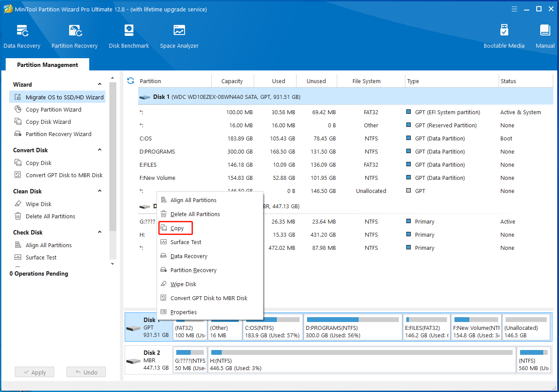The image size is (559, 392).
Task: Collapse the Convert Disk section
Action: (100, 150)
